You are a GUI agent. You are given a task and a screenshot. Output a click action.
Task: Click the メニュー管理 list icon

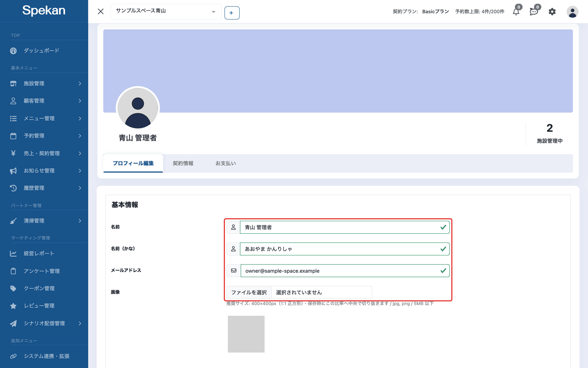pyautogui.click(x=13, y=118)
